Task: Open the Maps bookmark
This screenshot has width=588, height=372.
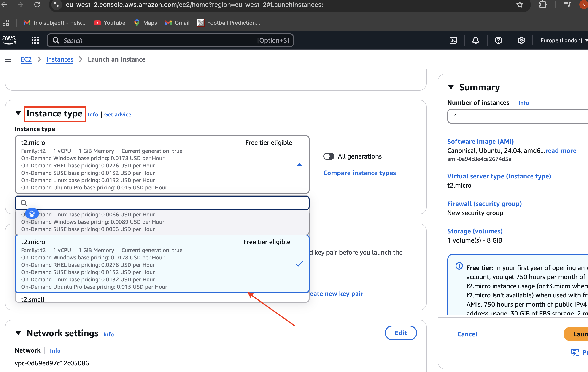Action: (145, 23)
